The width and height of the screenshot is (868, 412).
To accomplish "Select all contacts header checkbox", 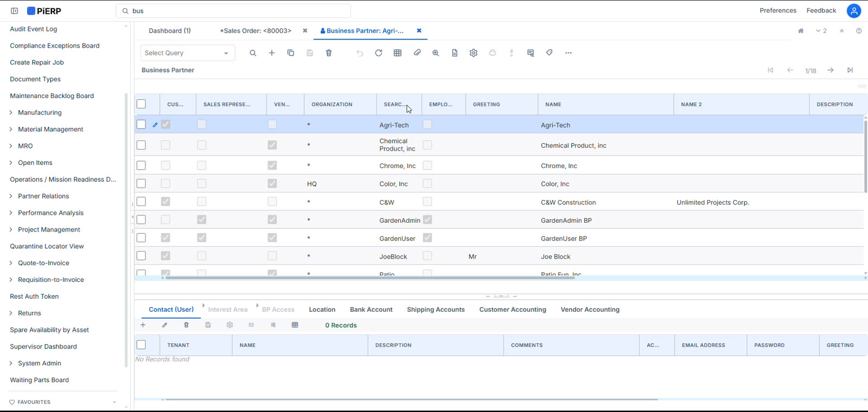I will point(142,345).
